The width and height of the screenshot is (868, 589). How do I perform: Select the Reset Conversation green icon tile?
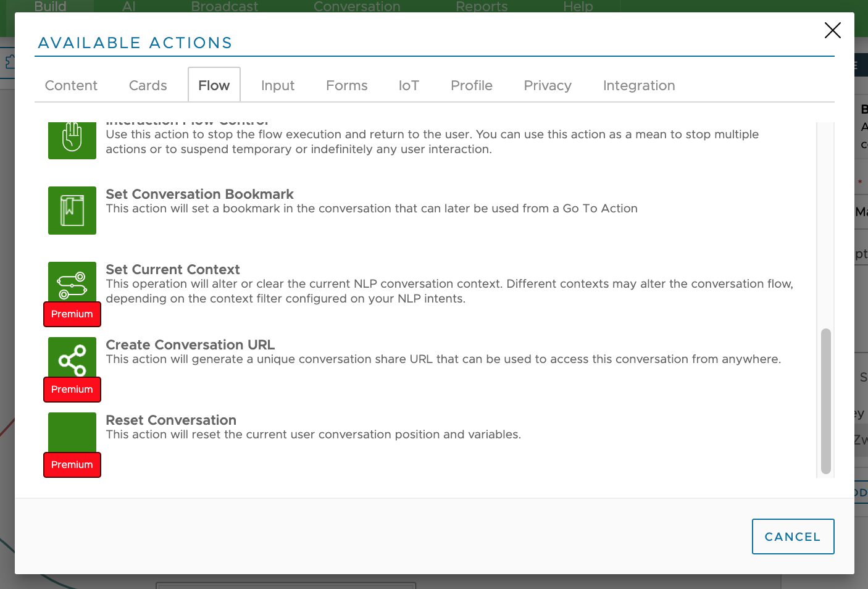tap(72, 433)
